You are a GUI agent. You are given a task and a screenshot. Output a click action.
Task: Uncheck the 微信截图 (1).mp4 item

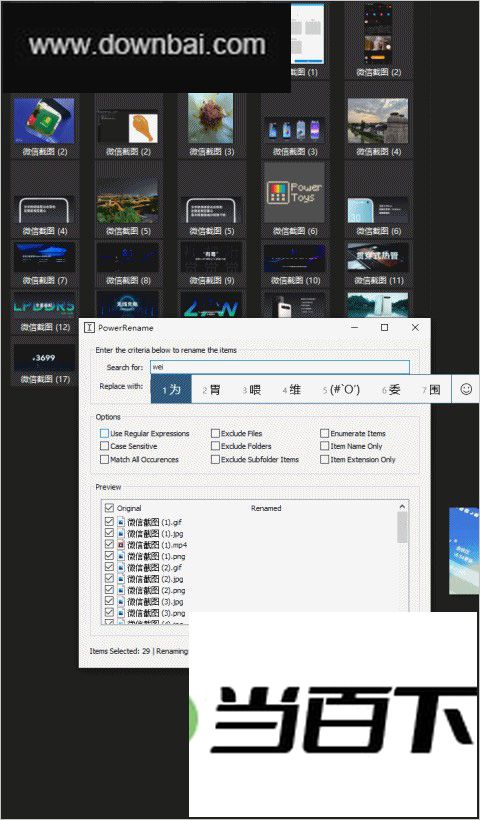[x=109, y=544]
